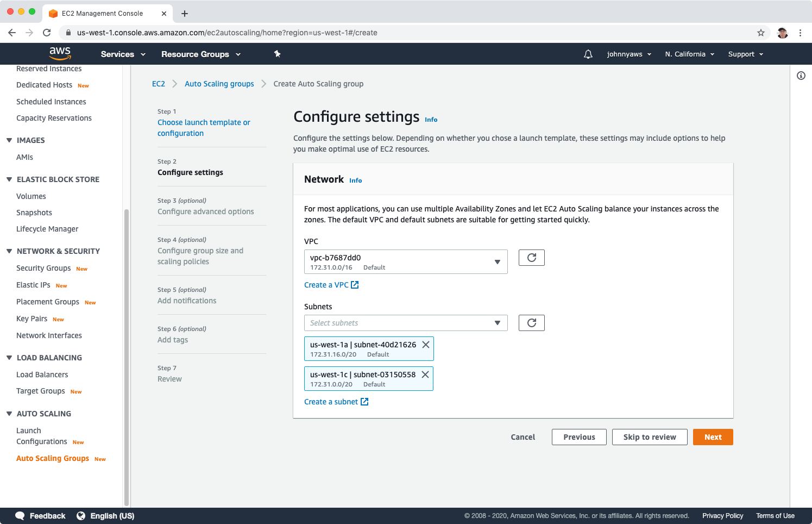Open Scheduled Instances in sidebar
The width and height of the screenshot is (812, 524).
51,102
